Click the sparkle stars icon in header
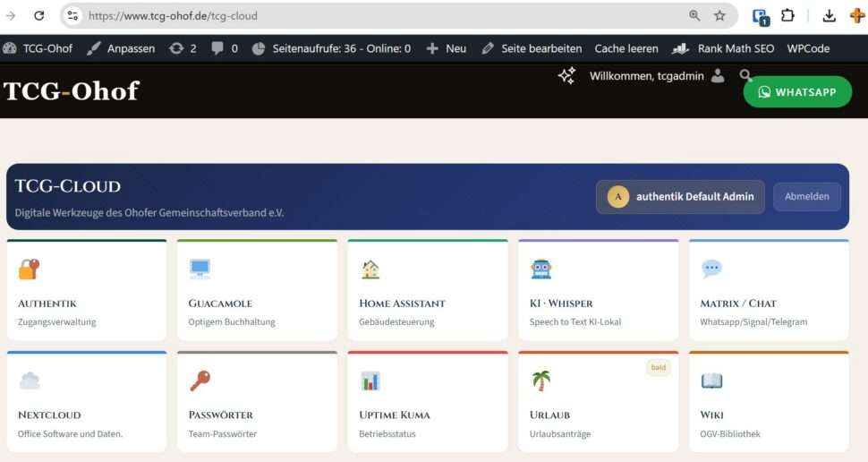868x462 pixels. (x=566, y=76)
